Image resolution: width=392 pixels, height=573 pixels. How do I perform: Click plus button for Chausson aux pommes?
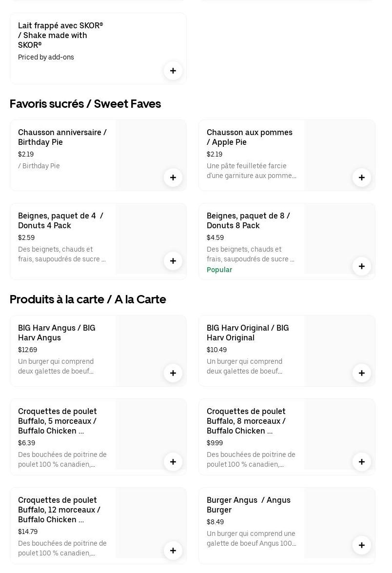362,178
